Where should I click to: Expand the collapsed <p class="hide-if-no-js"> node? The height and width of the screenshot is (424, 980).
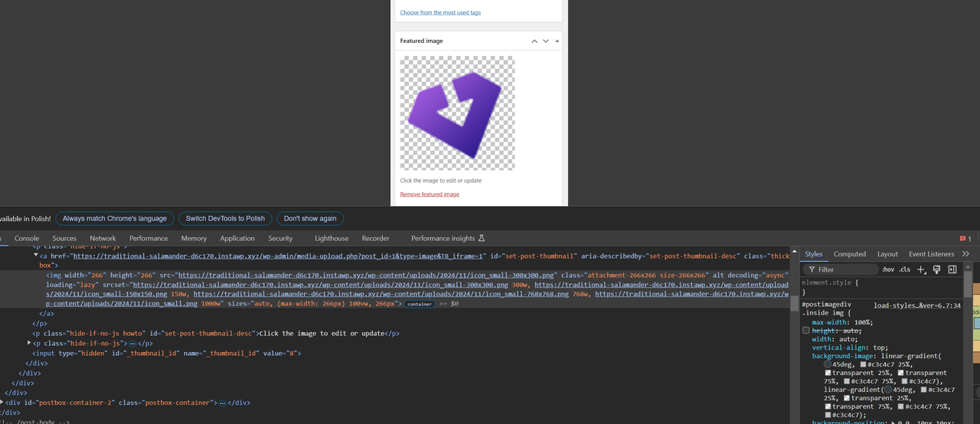(x=28, y=344)
